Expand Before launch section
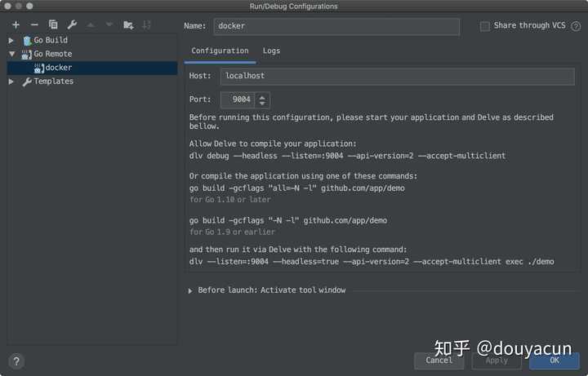The width and height of the screenshot is (588, 376). point(190,290)
